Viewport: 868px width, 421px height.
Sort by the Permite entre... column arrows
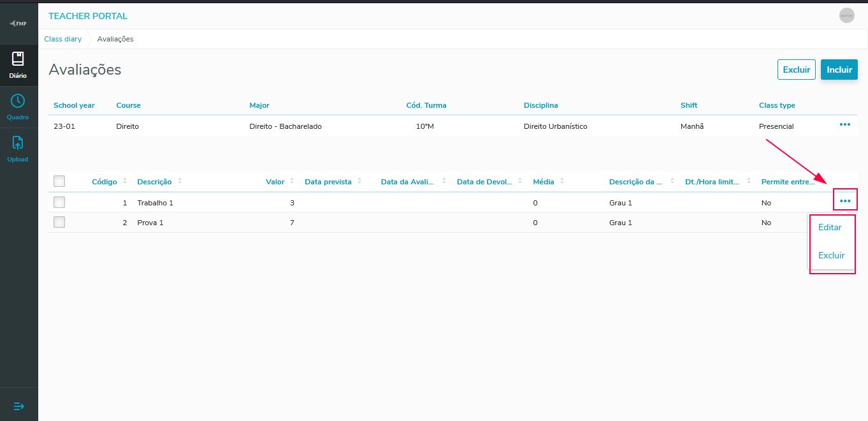824,181
